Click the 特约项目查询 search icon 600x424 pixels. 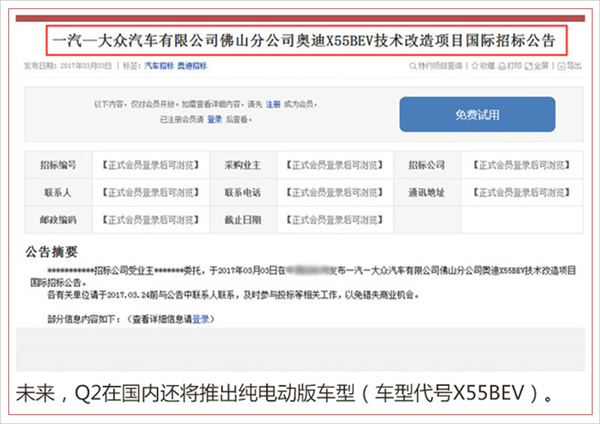tap(413, 66)
